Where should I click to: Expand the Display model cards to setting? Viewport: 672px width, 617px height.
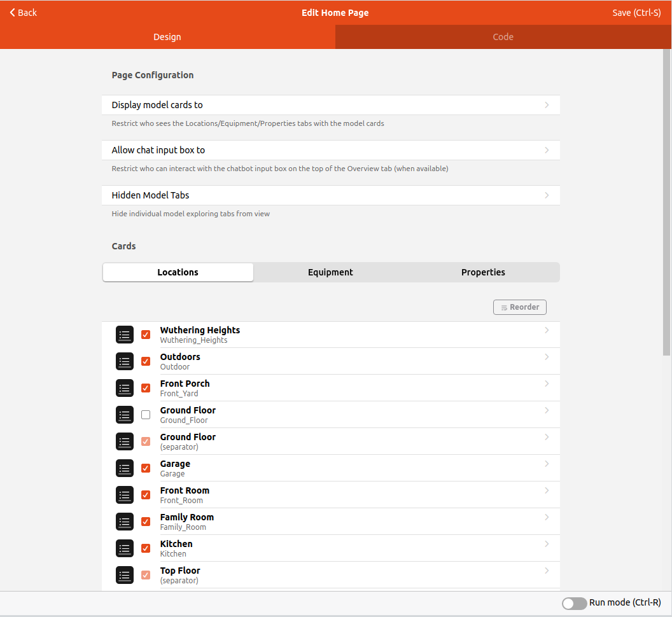[330, 105]
